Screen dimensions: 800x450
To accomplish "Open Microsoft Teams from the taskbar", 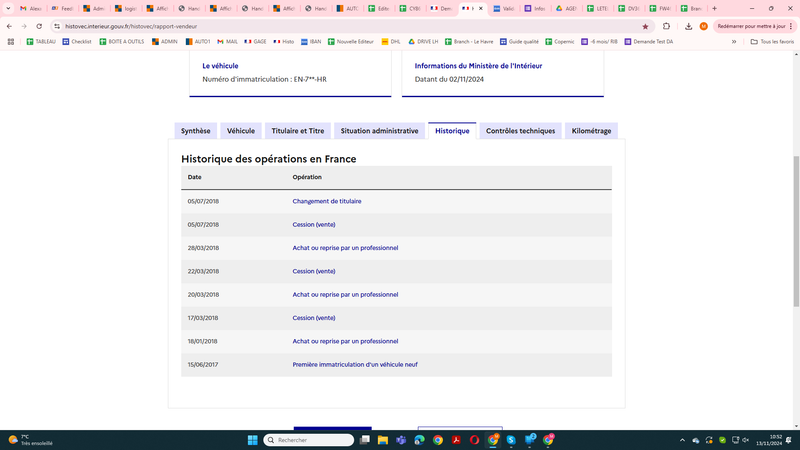I will click(401, 440).
